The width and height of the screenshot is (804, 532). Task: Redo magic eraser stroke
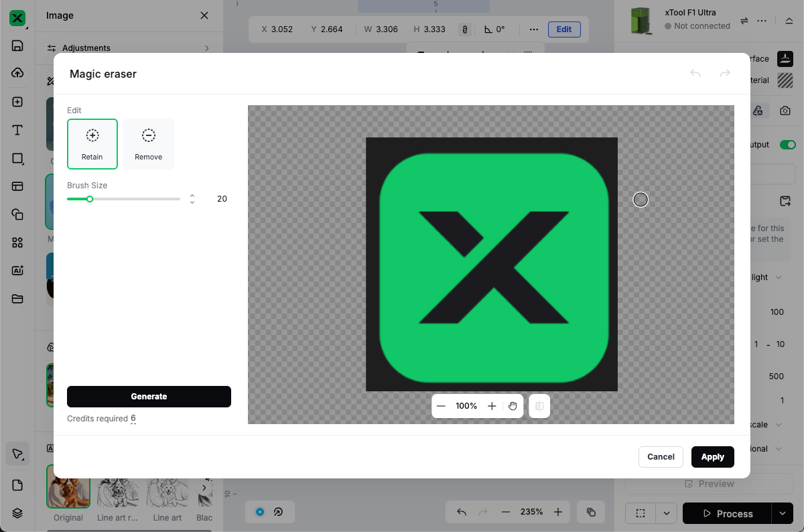[725, 74]
